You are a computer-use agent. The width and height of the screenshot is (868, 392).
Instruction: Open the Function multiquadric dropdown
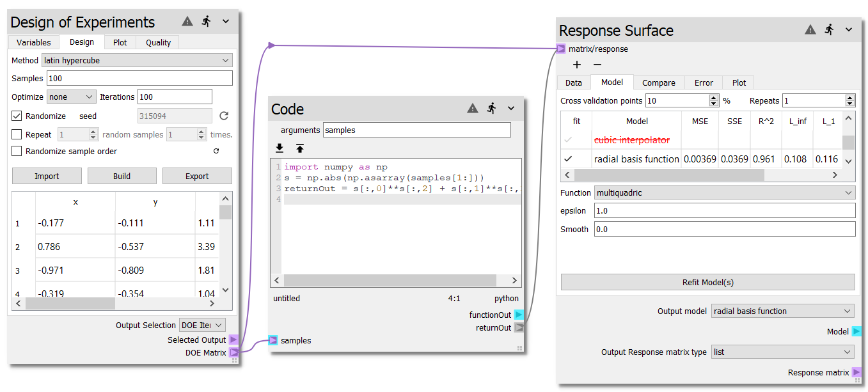[724, 192]
